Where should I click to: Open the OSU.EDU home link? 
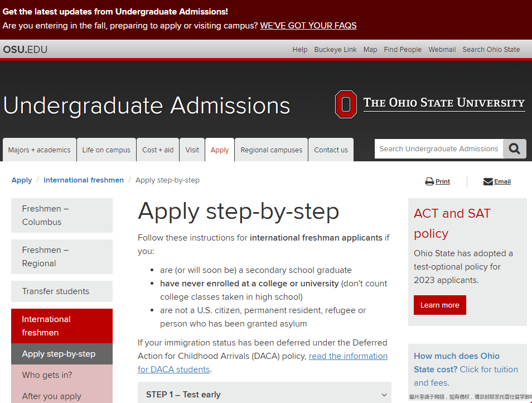click(x=25, y=50)
